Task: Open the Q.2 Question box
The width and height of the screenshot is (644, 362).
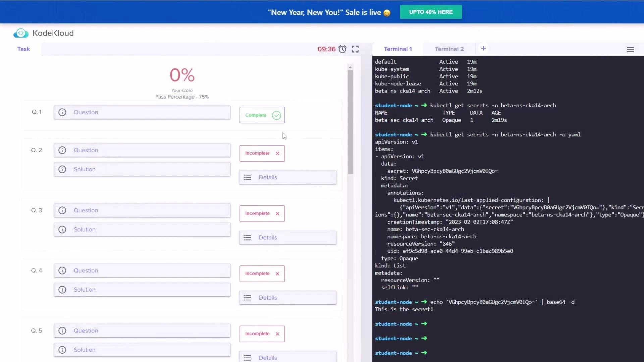Action: click(142, 150)
